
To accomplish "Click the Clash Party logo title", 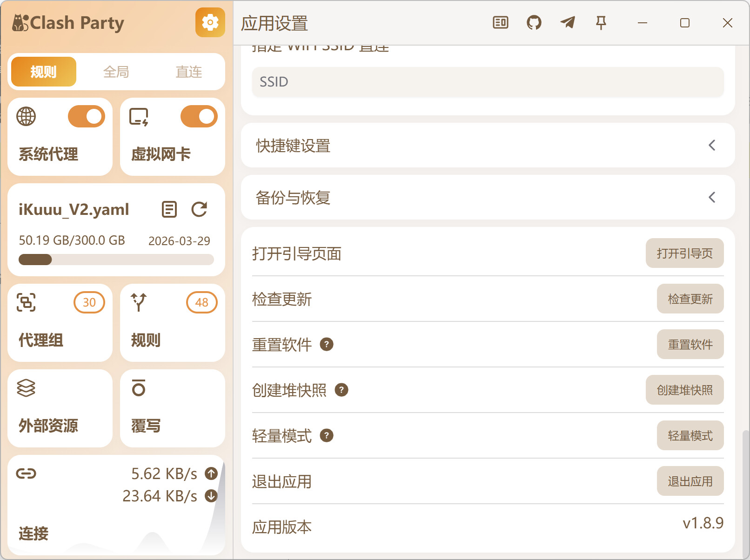I will (x=68, y=22).
